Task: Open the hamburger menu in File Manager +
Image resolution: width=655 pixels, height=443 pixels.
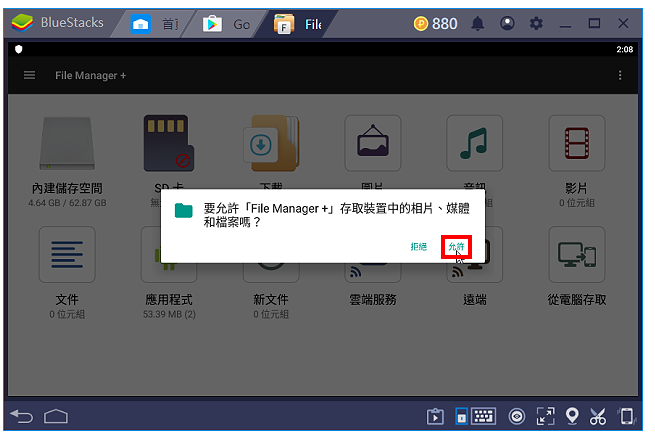Action: coord(29,75)
